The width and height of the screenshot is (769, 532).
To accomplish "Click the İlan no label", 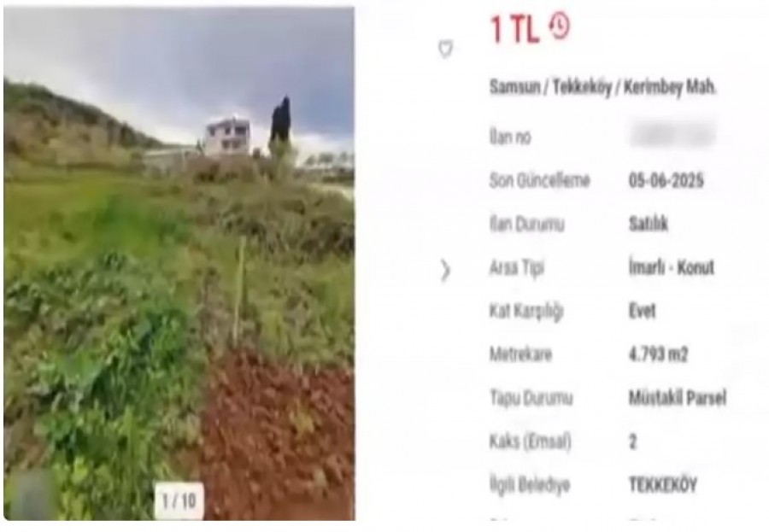I will tap(510, 137).
